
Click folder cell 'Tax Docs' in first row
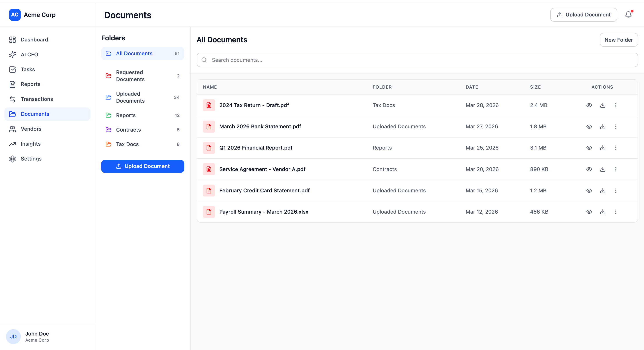[x=384, y=105]
